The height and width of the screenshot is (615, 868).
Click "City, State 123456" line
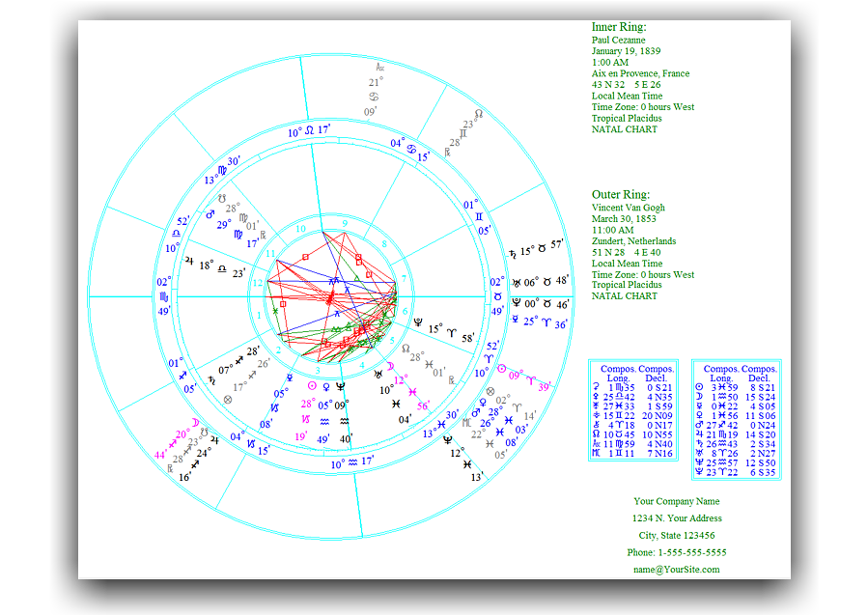[677, 535]
